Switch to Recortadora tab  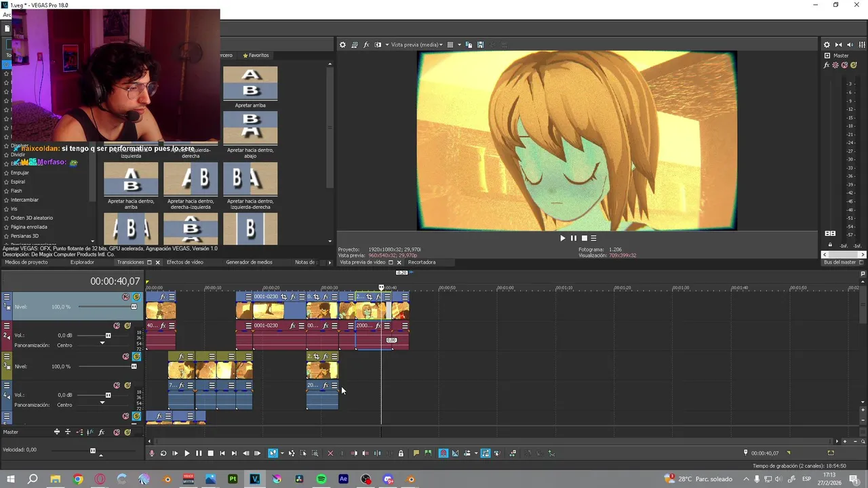tap(422, 262)
